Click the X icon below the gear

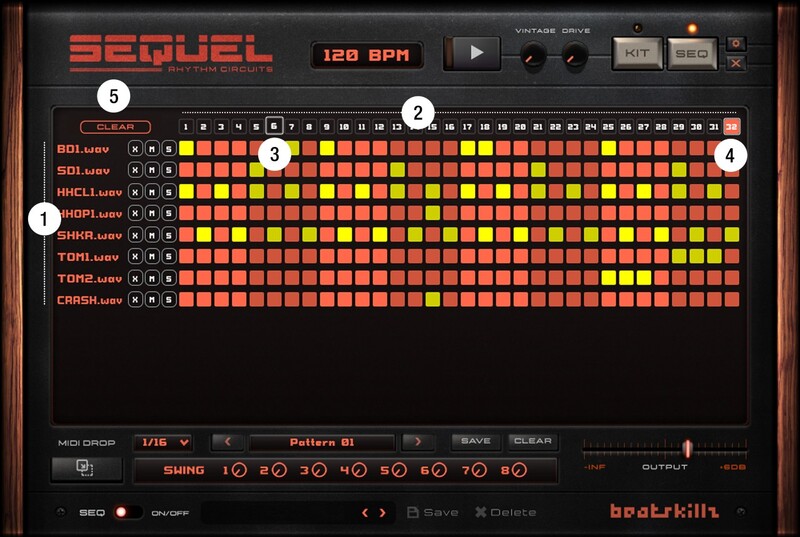(736, 64)
